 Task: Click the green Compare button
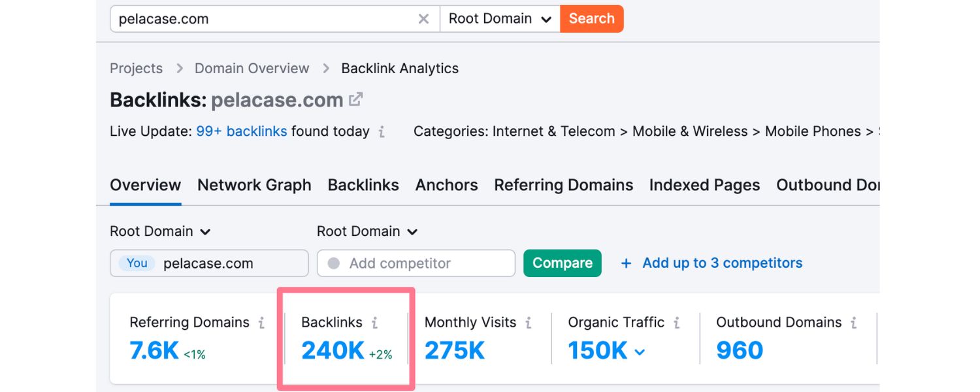pos(562,263)
